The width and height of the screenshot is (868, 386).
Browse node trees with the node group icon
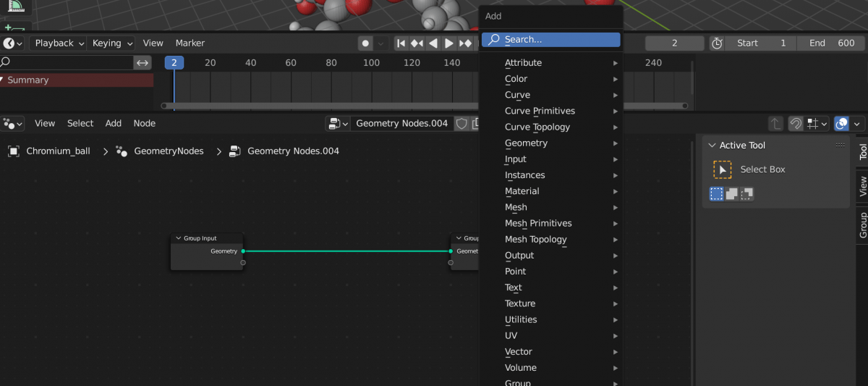[337, 124]
